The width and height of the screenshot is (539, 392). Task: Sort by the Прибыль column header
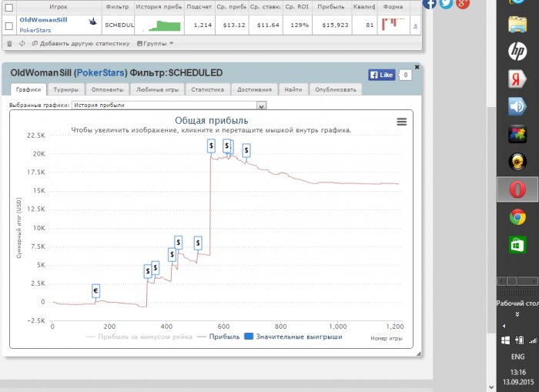point(331,6)
